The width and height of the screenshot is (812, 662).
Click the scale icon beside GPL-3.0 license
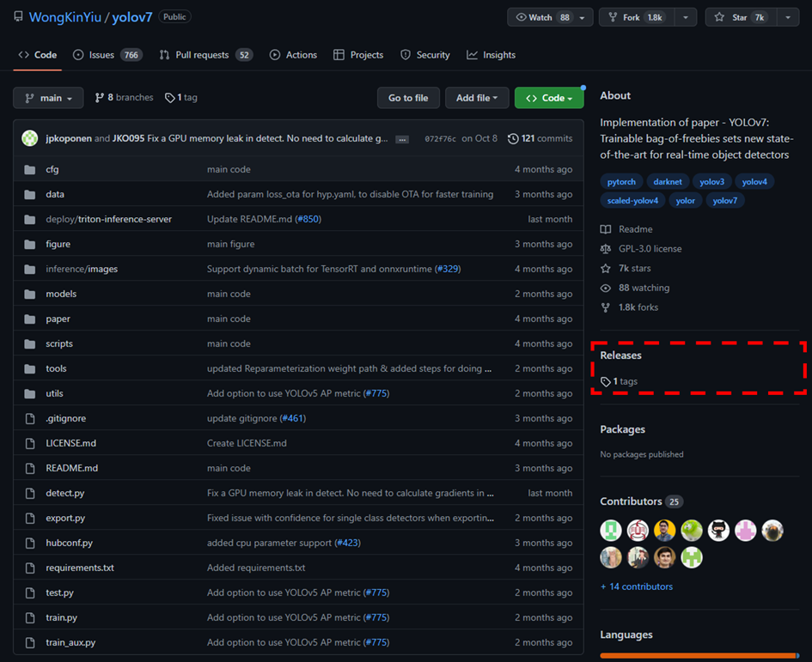coord(606,249)
